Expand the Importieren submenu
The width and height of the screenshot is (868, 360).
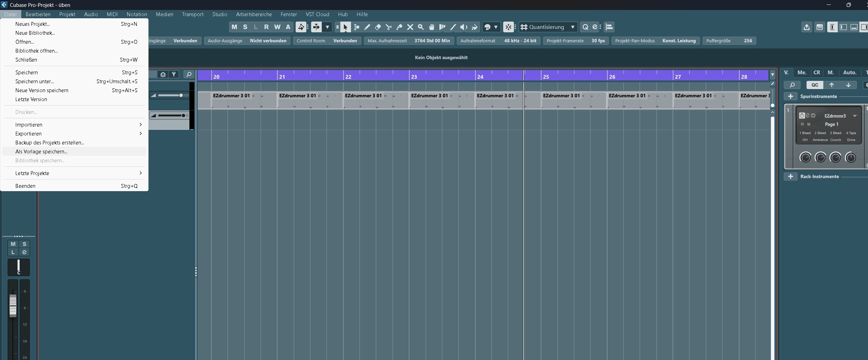[x=74, y=124]
